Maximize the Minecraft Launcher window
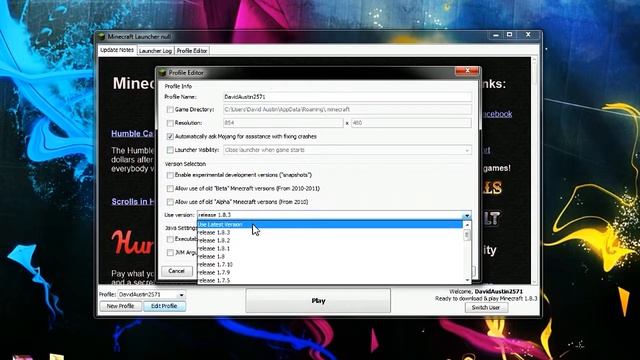The width and height of the screenshot is (640, 360). pyautogui.click(x=509, y=35)
